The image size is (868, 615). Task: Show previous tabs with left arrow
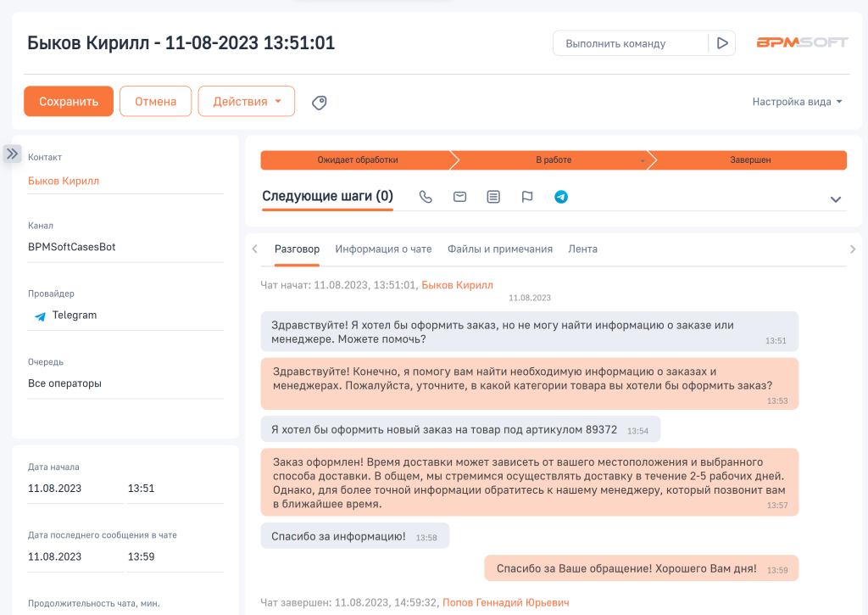(x=254, y=249)
